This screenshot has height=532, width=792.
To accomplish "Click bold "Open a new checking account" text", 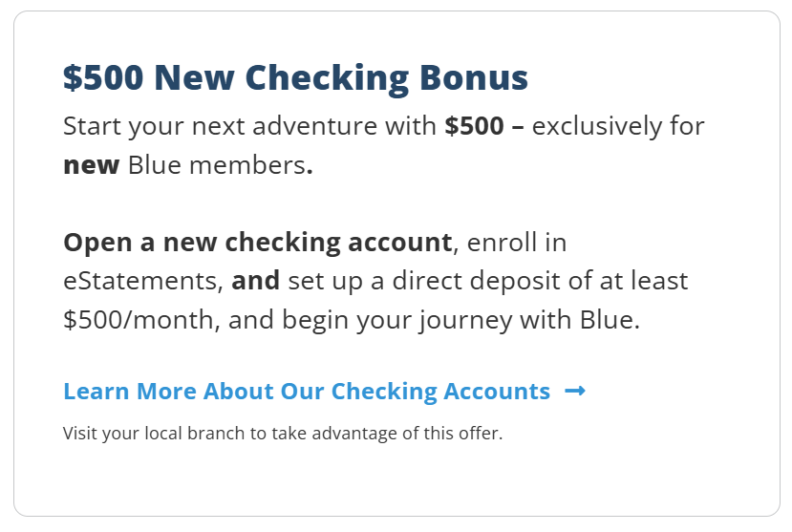I will click(x=258, y=243).
